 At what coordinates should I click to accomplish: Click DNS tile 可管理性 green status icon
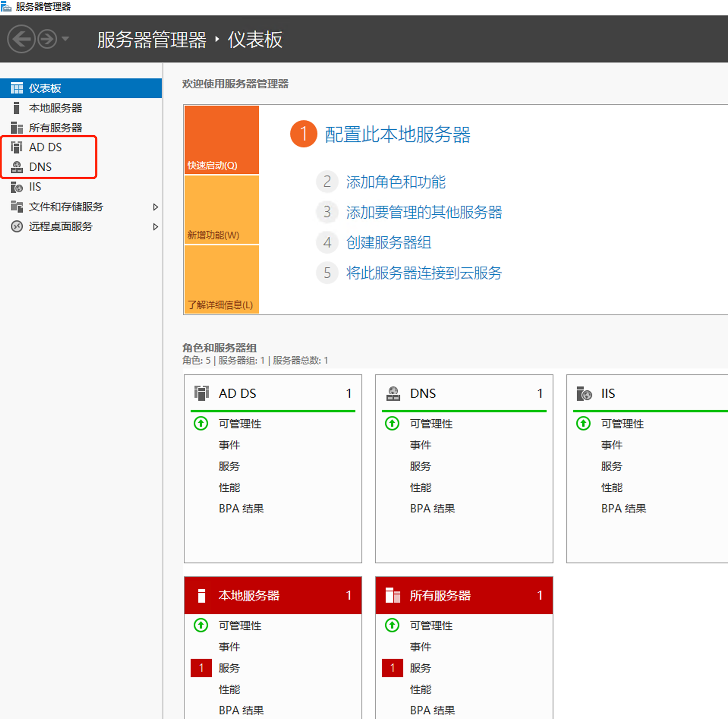(x=392, y=424)
